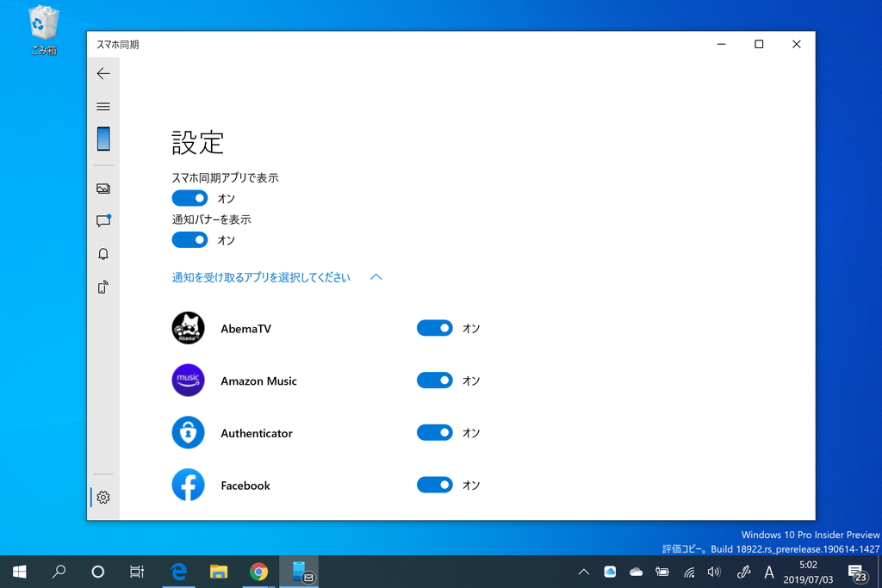This screenshot has height=588, width=882.
Task: Click the AbemaTV app icon
Action: [189, 328]
